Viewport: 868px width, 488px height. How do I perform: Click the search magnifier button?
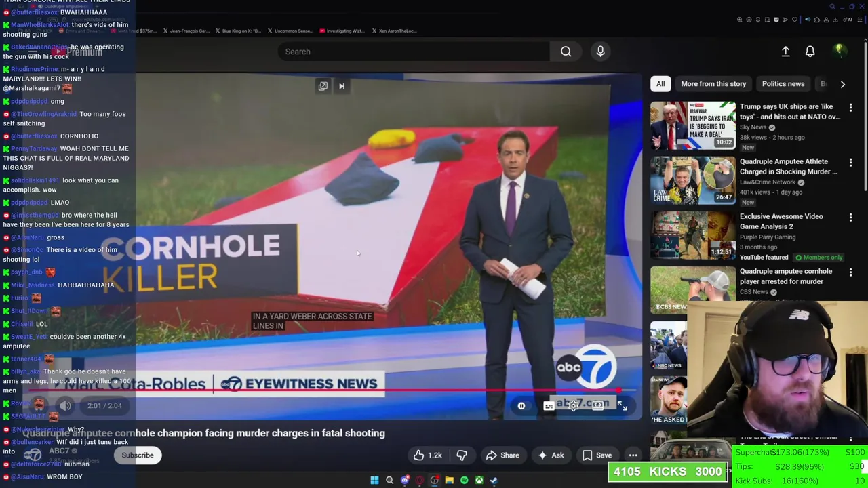click(x=566, y=52)
